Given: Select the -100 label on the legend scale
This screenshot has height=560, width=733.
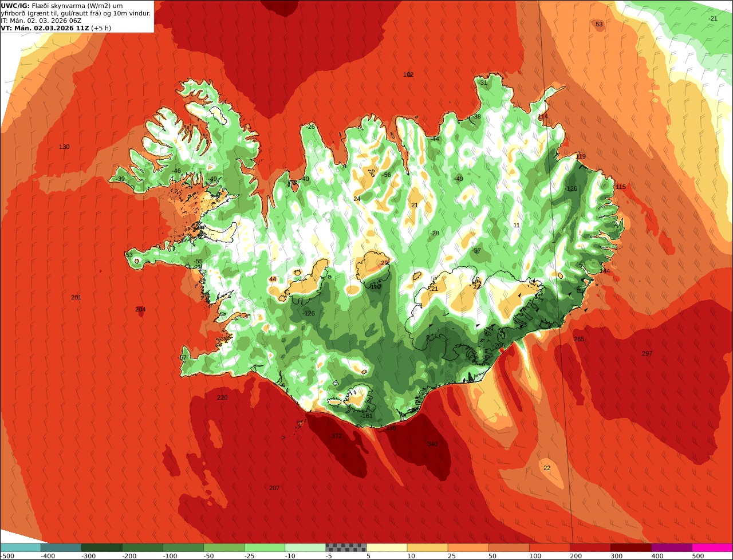Looking at the screenshot, I should tap(170, 556).
